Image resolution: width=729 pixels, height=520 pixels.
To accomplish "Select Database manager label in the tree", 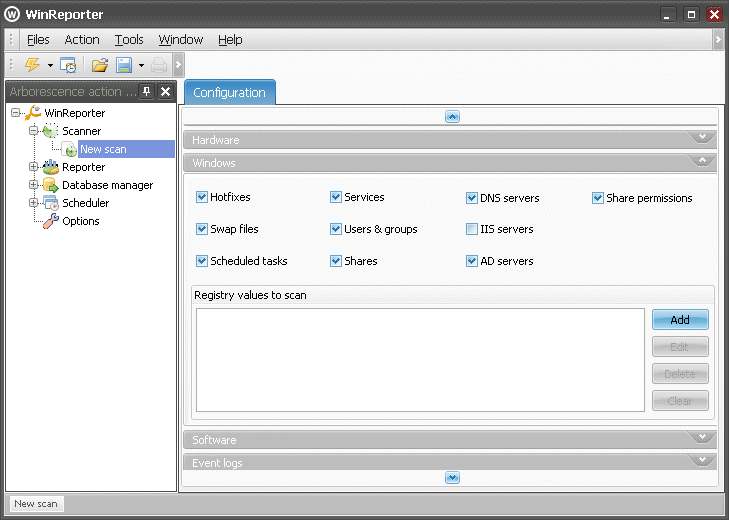I will [107, 185].
